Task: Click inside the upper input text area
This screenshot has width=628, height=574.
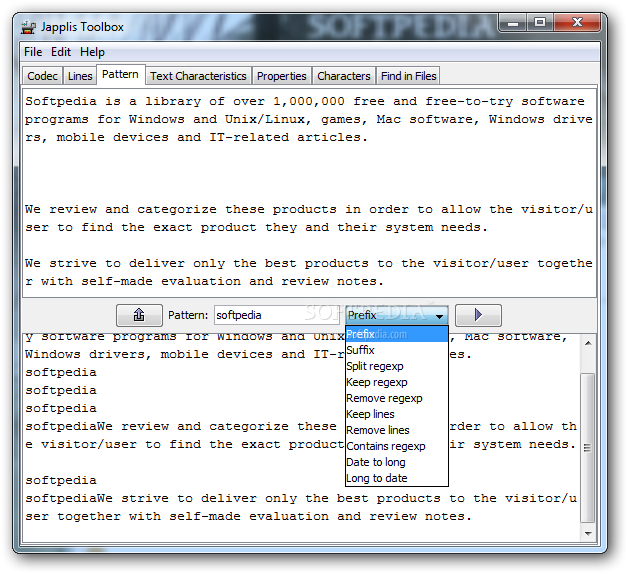Action: pos(309,193)
